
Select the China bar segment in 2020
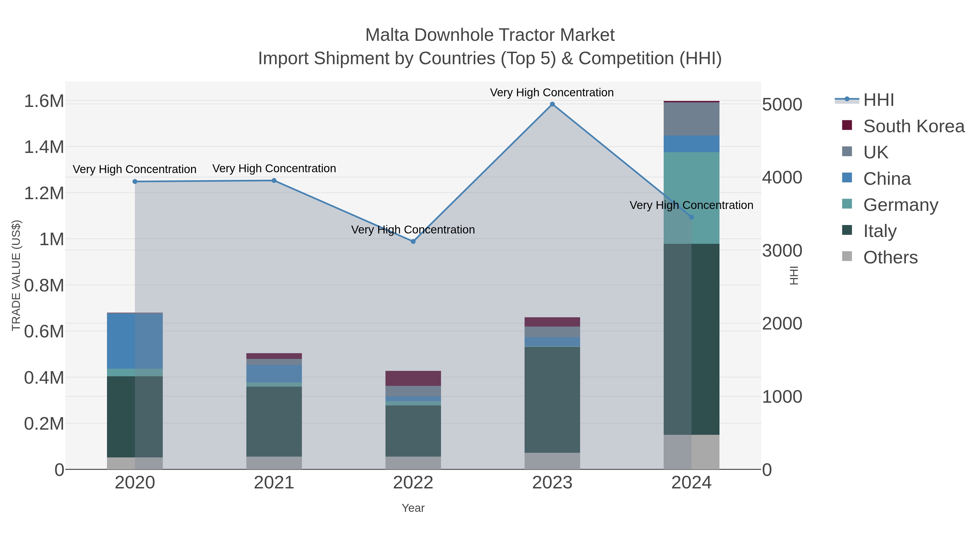(135, 341)
